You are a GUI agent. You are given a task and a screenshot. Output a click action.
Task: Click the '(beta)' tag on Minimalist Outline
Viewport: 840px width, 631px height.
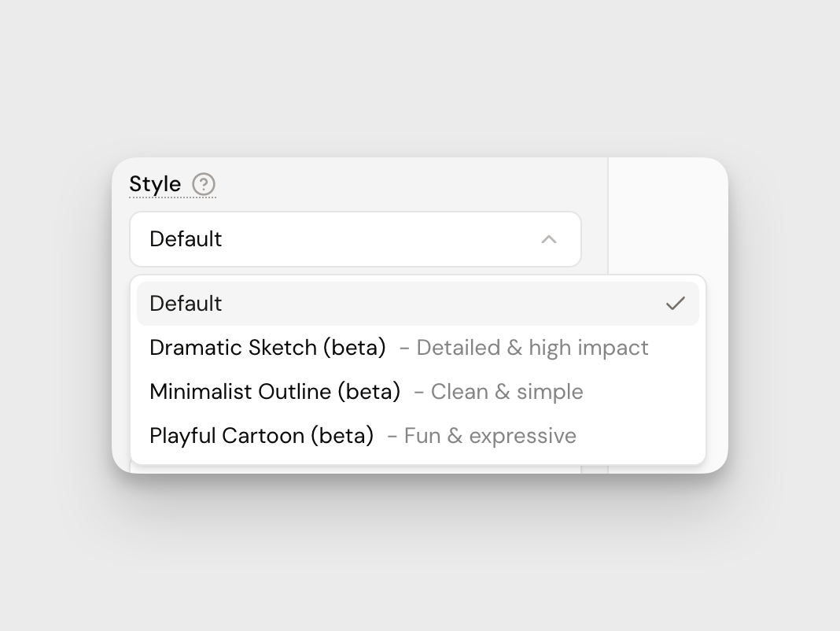[369, 392]
